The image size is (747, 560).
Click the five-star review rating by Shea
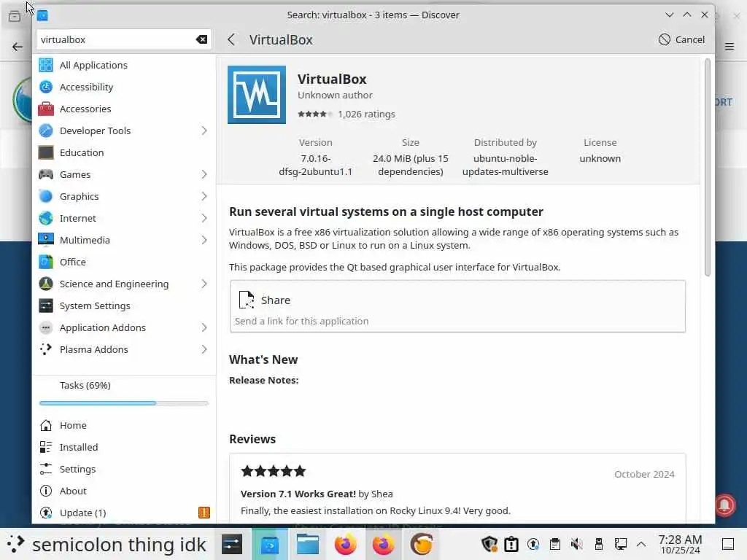point(273,472)
